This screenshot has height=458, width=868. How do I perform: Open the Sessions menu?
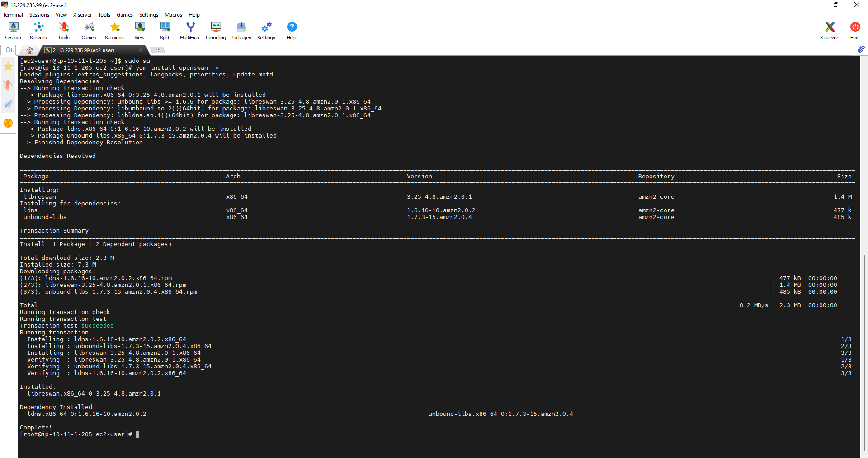coord(39,15)
